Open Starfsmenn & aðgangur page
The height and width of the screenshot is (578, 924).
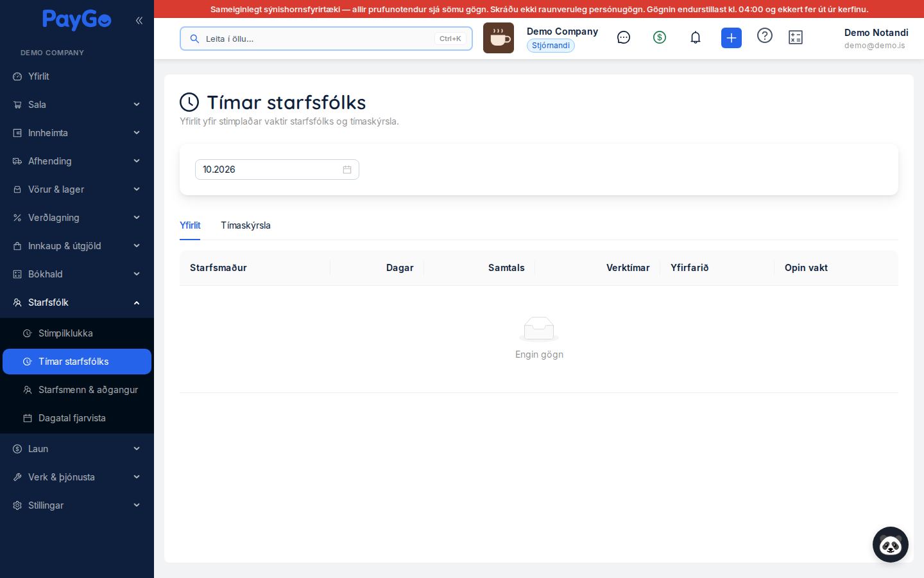[x=77, y=390]
